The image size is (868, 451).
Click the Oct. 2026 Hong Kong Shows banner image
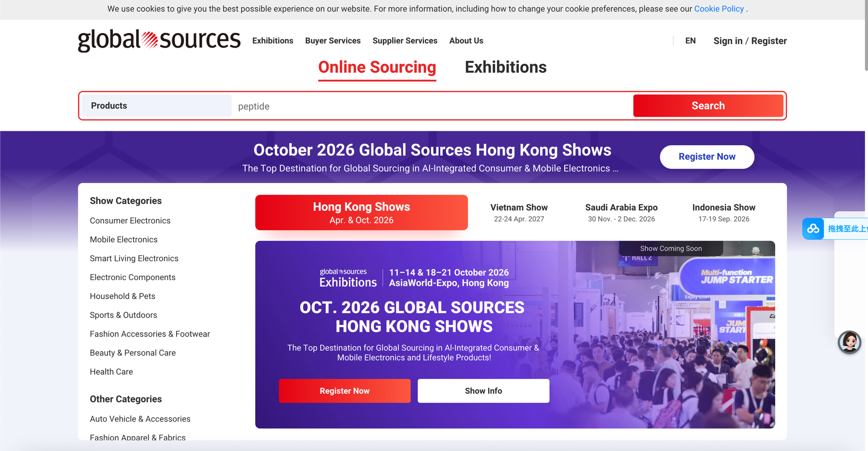point(515,334)
